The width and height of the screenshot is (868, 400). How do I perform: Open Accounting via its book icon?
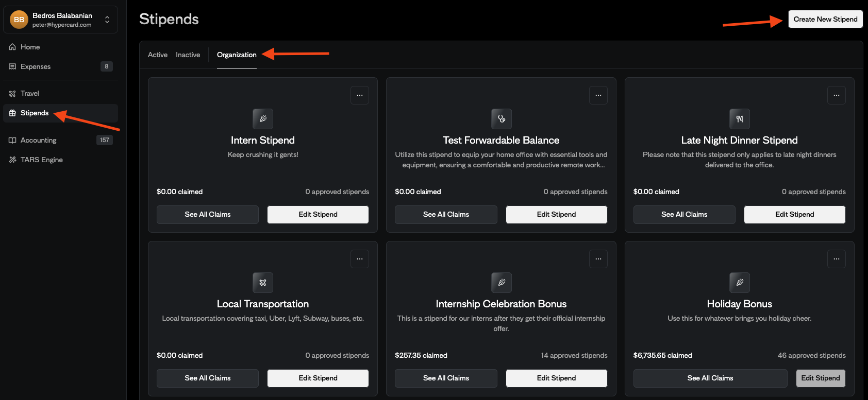click(x=12, y=140)
